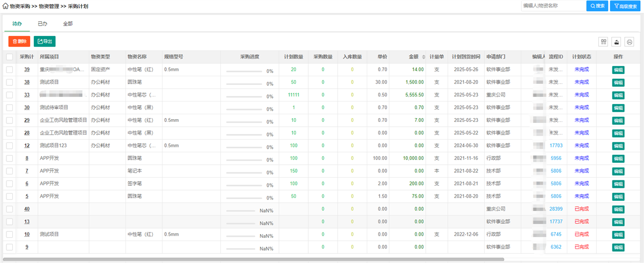Click 编辑 button for row 10
This screenshot has height=263, width=644.
click(618, 234)
